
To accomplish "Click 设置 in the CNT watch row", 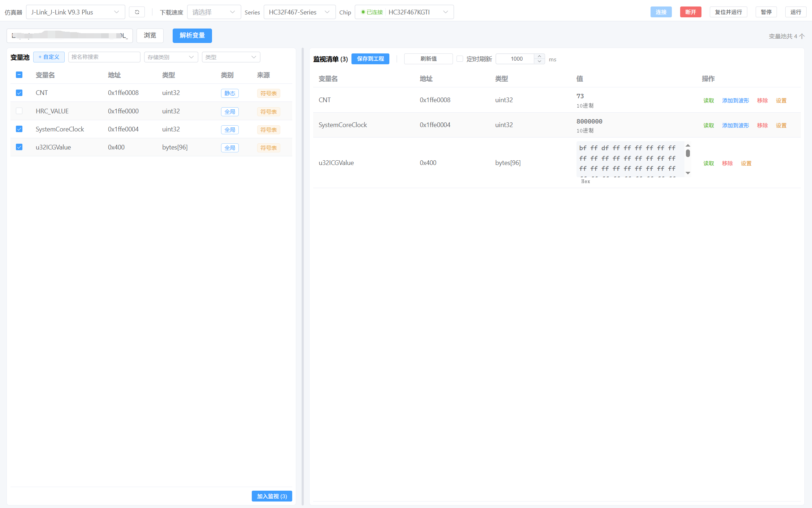I will 781,100.
